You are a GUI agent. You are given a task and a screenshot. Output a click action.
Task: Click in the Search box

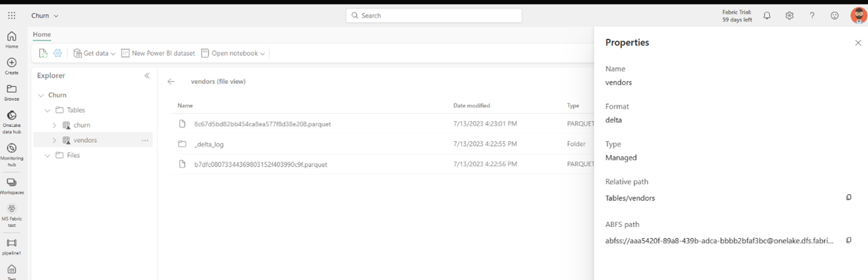point(433,16)
